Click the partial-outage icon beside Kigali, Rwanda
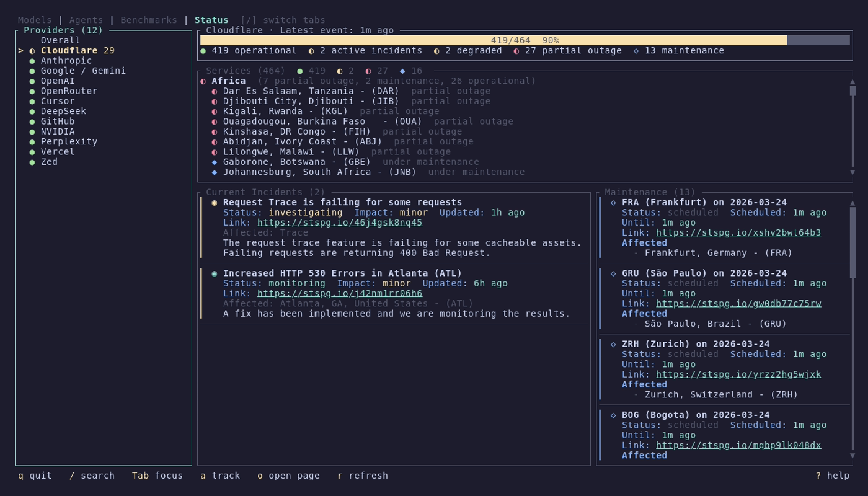 [215, 111]
